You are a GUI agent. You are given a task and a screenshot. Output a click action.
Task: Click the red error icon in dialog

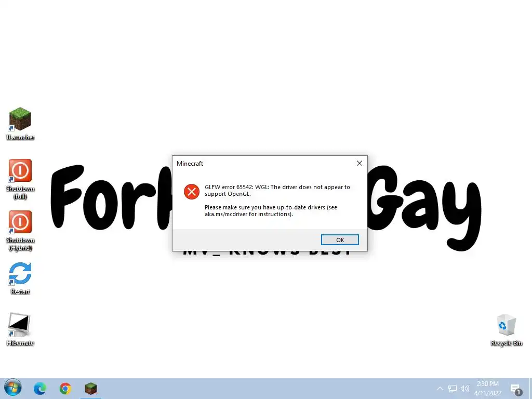pos(191,192)
